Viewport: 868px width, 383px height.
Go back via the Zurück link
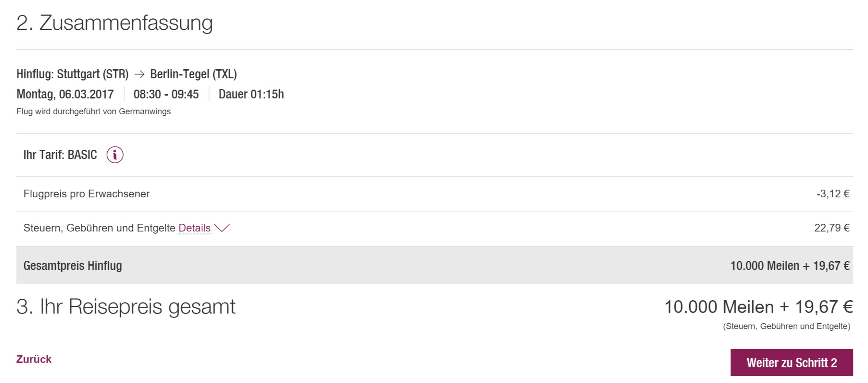[34, 359]
